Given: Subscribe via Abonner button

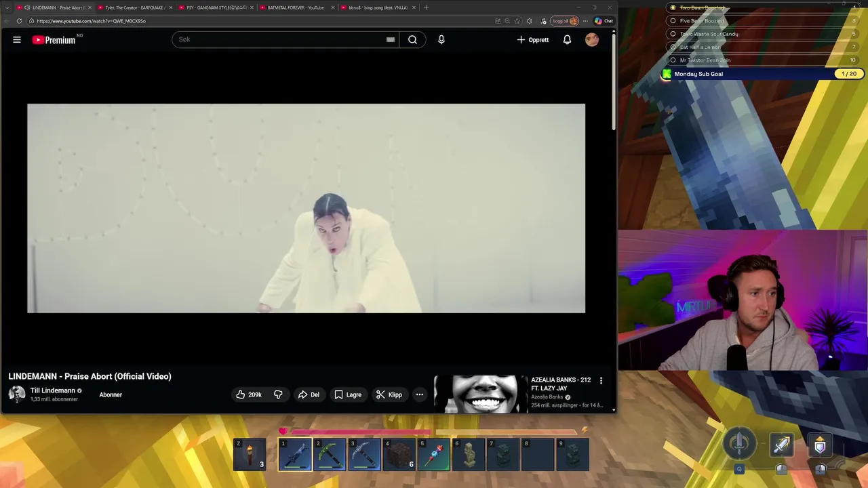Looking at the screenshot, I should 111,394.
